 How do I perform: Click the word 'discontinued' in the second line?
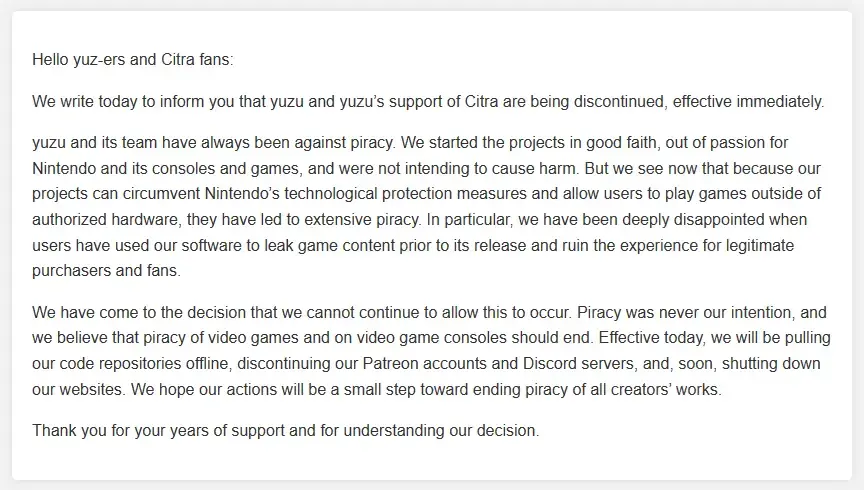point(620,101)
